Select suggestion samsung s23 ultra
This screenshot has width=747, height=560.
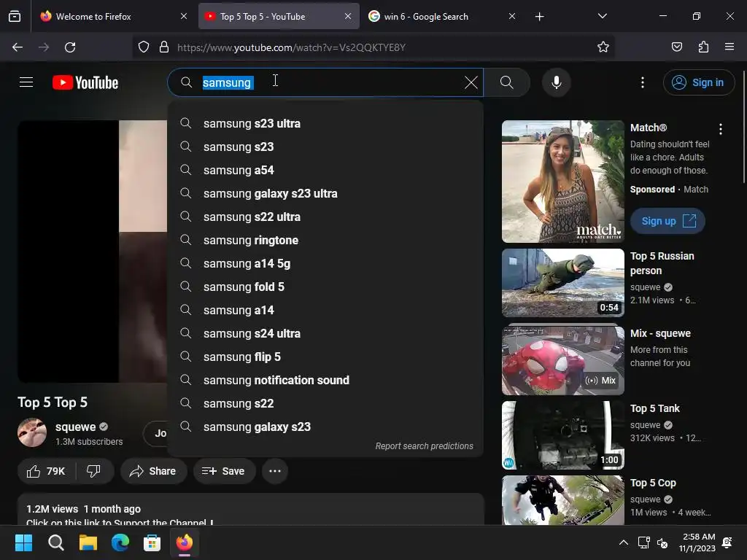326,123
